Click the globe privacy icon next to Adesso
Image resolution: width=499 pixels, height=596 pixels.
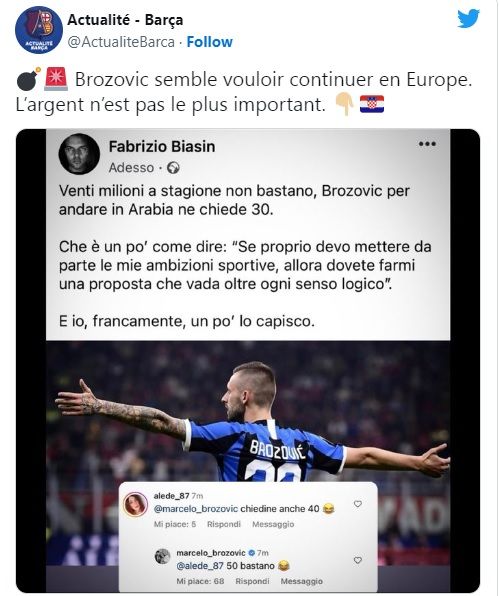coord(173,168)
